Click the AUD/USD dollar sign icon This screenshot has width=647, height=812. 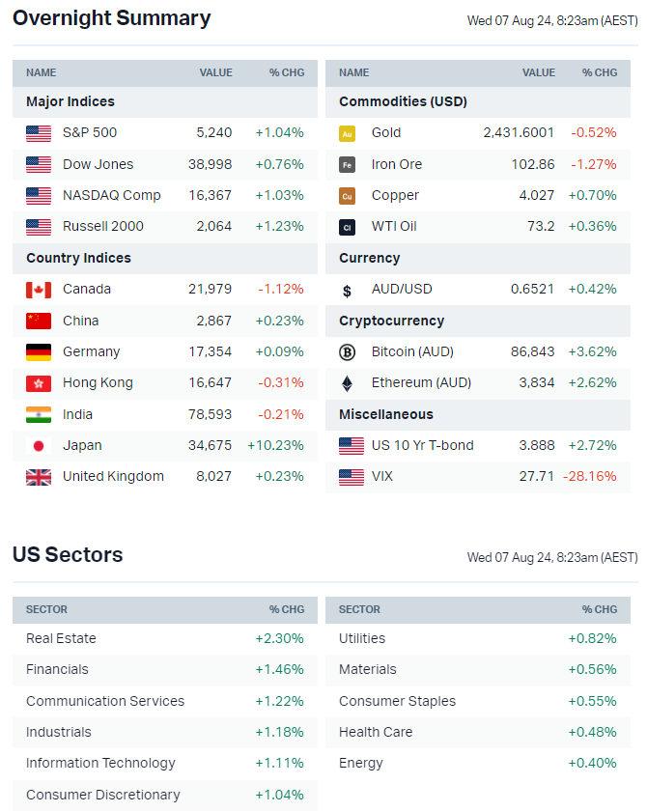pos(348,290)
